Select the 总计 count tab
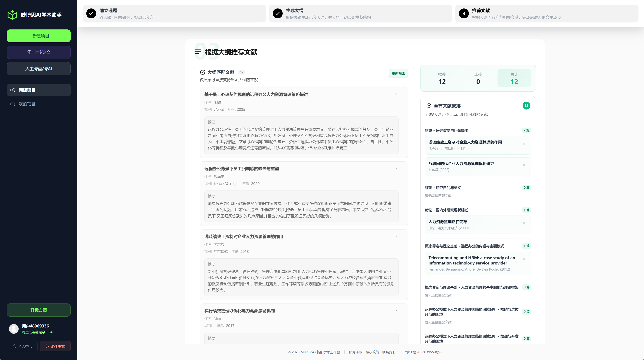Image resolution: width=644 pixels, height=360 pixels. tap(514, 78)
